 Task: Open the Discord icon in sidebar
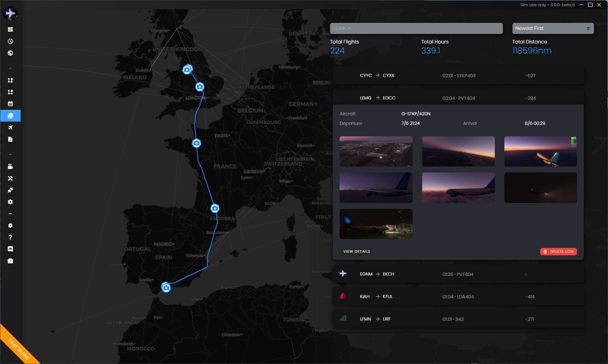pyautogui.click(x=10, y=249)
